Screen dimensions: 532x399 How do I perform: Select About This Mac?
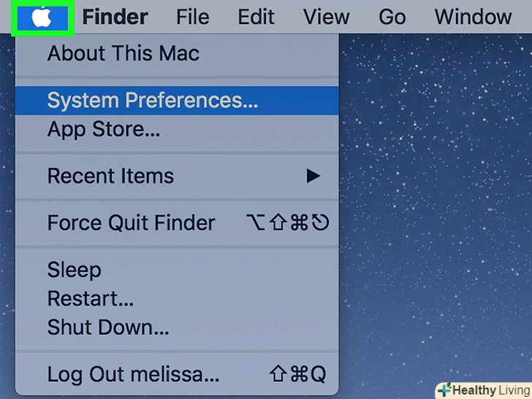[177, 53]
